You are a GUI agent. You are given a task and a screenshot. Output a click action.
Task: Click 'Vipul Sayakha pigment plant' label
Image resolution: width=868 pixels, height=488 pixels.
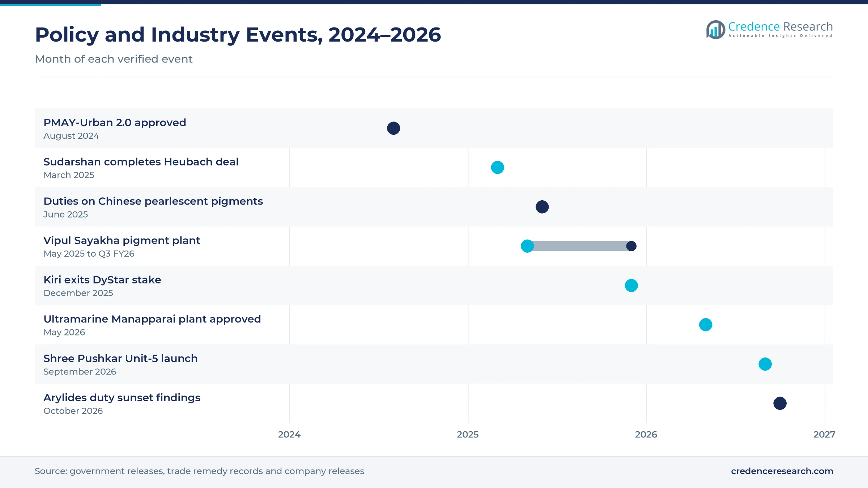(x=122, y=240)
